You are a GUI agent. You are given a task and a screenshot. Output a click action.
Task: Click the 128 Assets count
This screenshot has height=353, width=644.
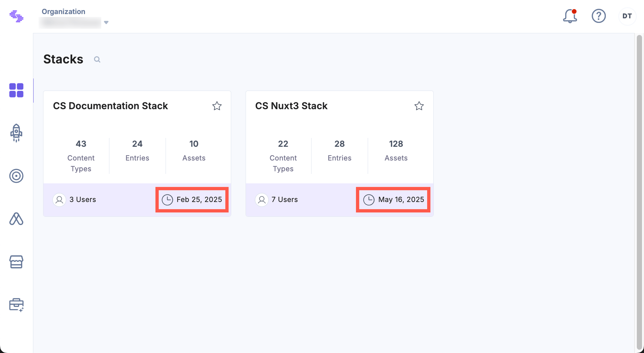coord(396,144)
